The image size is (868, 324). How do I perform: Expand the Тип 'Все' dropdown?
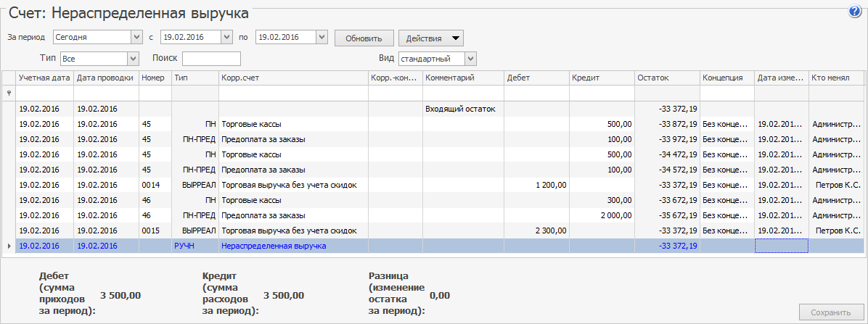pyautogui.click(x=133, y=59)
